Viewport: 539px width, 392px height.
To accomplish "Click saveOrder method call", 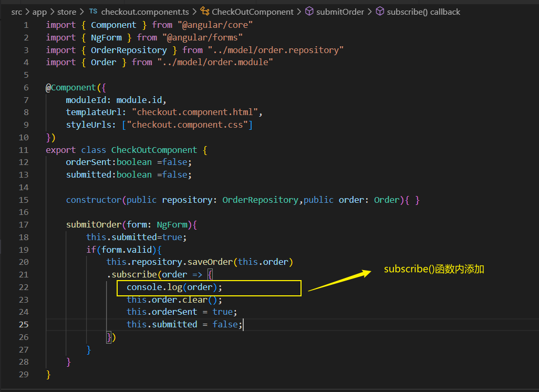I will click(210, 262).
